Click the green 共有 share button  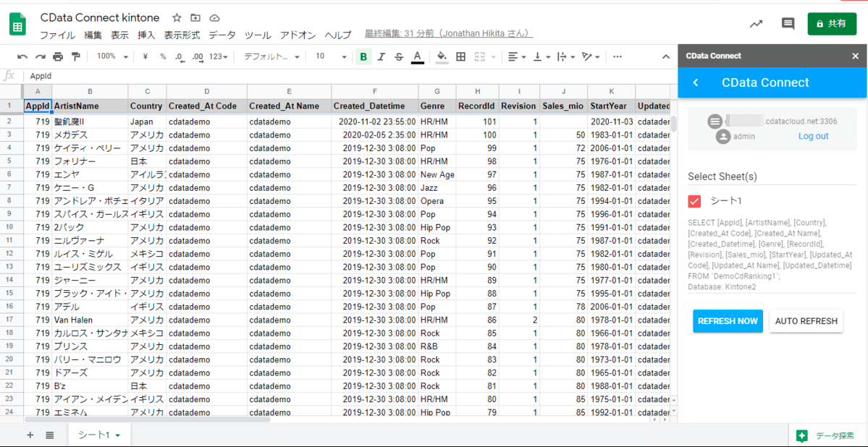(x=832, y=24)
